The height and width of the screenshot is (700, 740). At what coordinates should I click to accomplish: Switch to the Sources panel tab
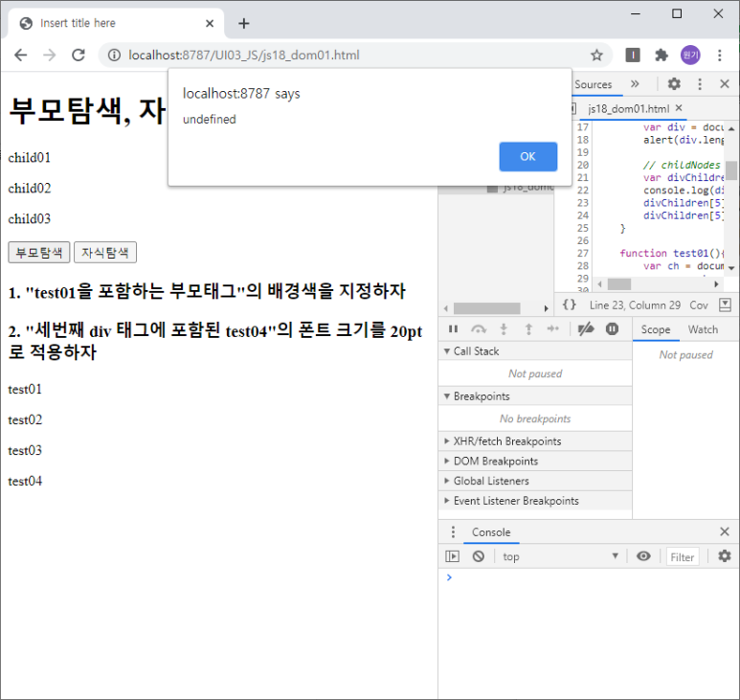[x=594, y=84]
